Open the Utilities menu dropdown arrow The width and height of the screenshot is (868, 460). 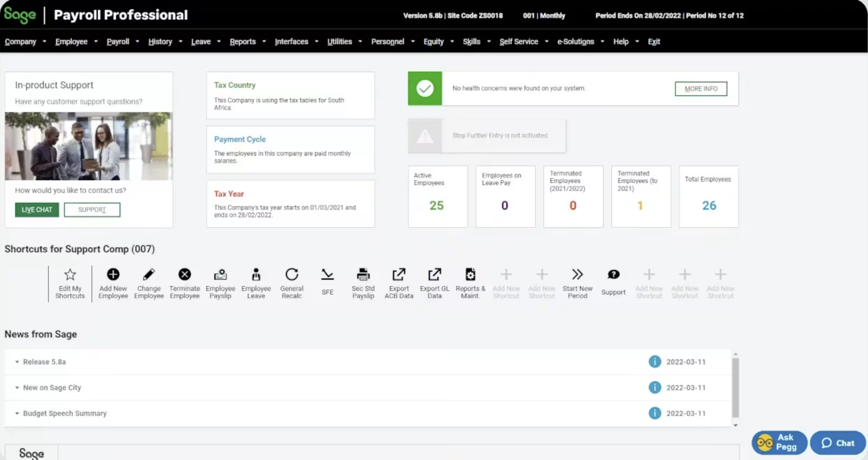coord(360,42)
